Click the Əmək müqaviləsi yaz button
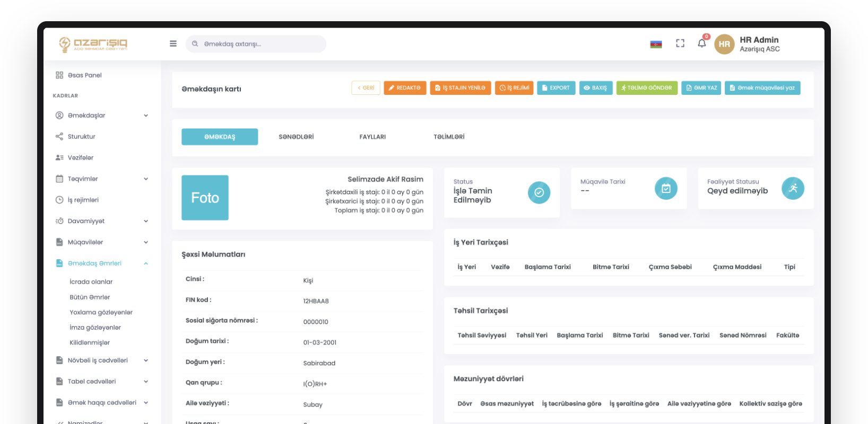The width and height of the screenshot is (868, 424). click(762, 88)
